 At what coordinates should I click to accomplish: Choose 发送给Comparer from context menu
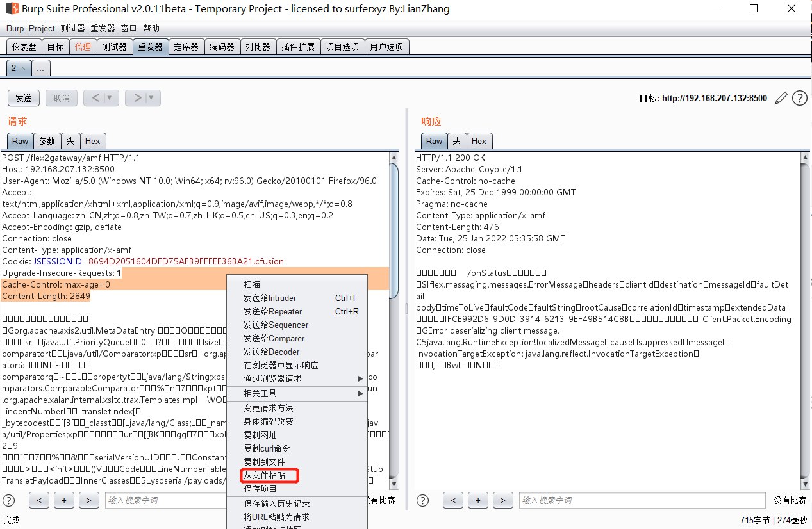pos(297,338)
